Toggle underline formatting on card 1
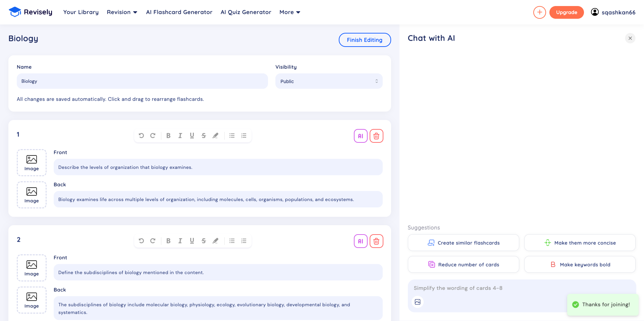 pos(192,136)
